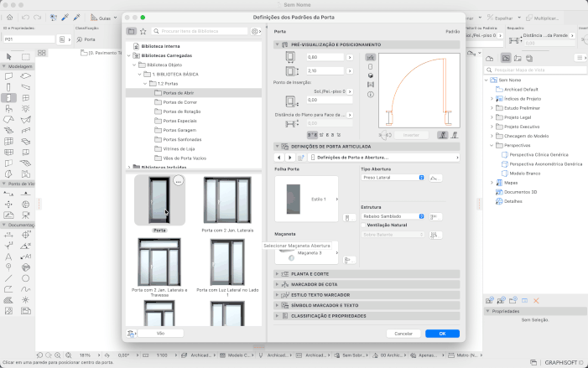Open Estilo 1 door leaf selector
This screenshot has width=588, height=368.
tap(306, 199)
